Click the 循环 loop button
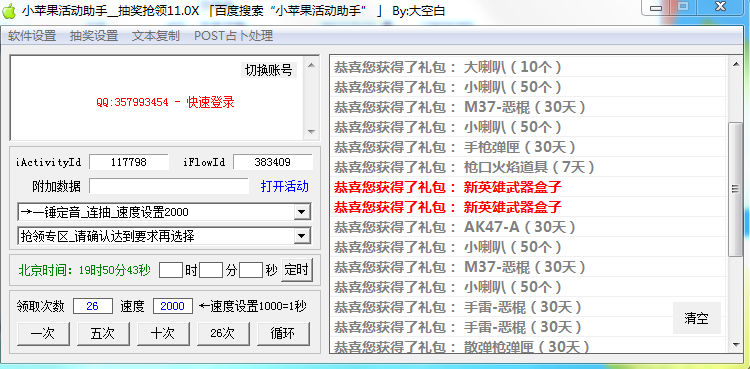 tap(283, 334)
